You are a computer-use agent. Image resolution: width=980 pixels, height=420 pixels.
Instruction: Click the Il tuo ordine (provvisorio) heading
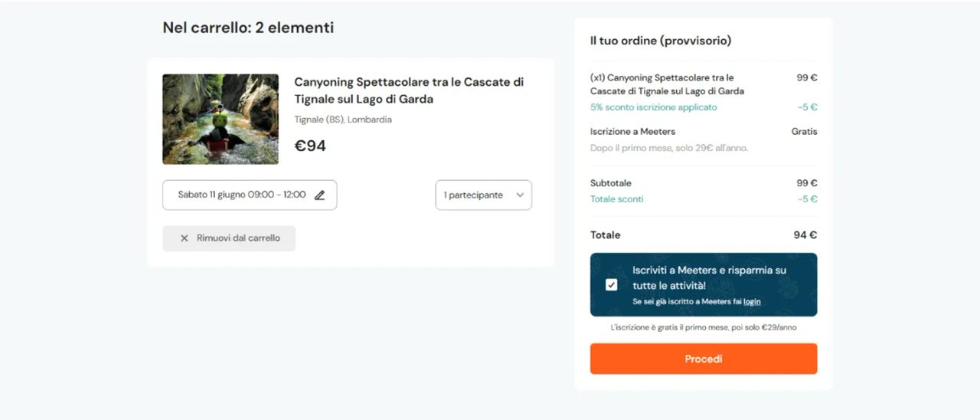click(661, 41)
